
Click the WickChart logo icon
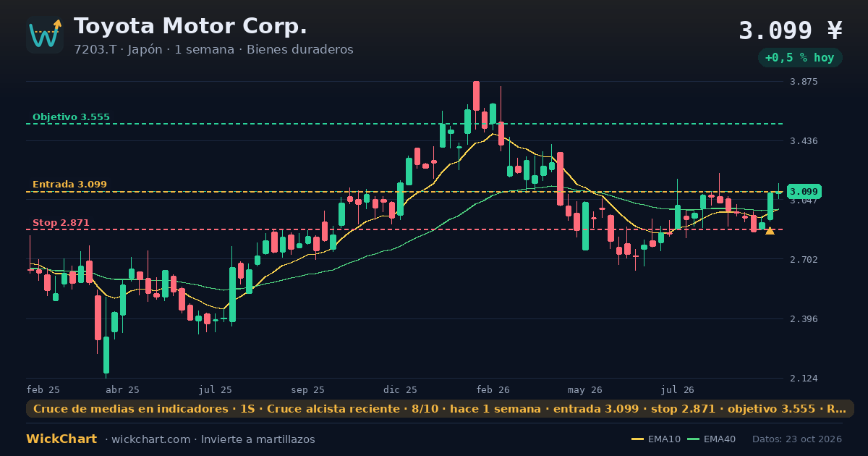pyautogui.click(x=45, y=35)
